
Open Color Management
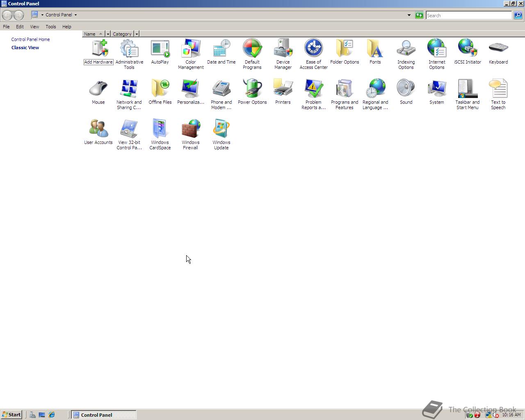[x=191, y=54]
